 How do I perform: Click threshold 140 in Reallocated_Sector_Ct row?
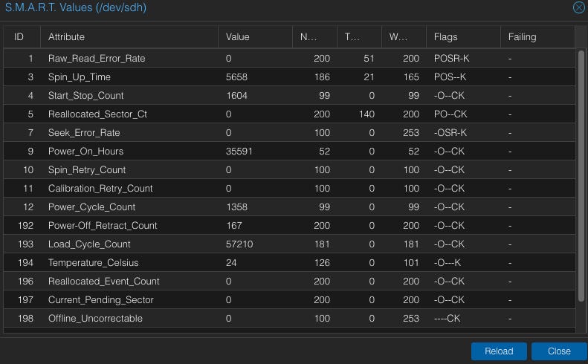[366, 114]
